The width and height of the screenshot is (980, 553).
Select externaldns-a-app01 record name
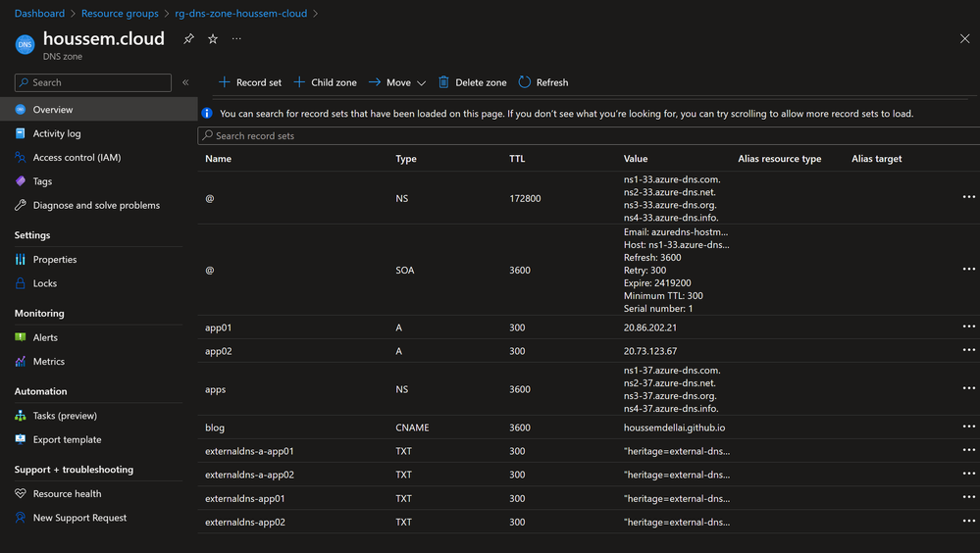249,451
